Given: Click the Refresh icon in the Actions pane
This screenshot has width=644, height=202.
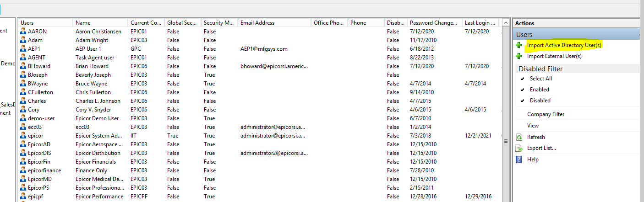Looking at the screenshot, I should coord(519,137).
